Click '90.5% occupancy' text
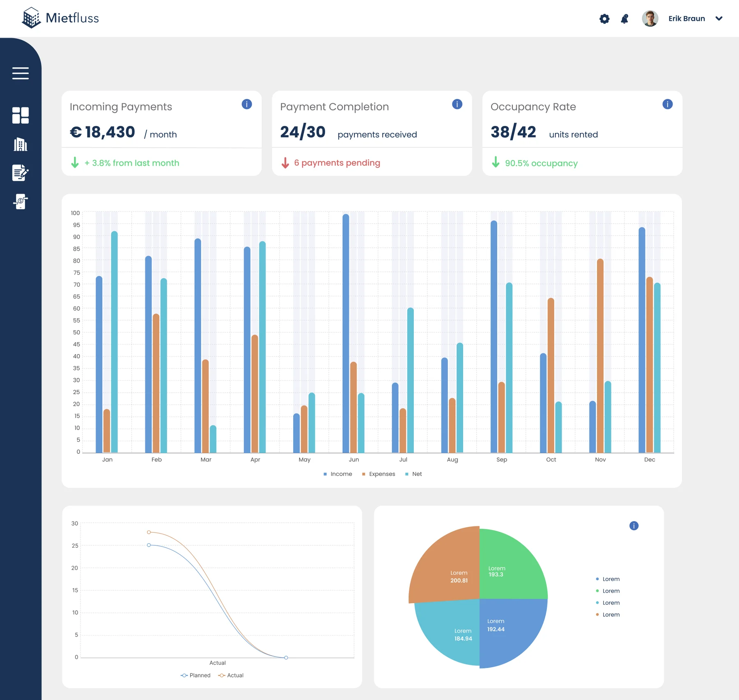 pyautogui.click(x=541, y=163)
